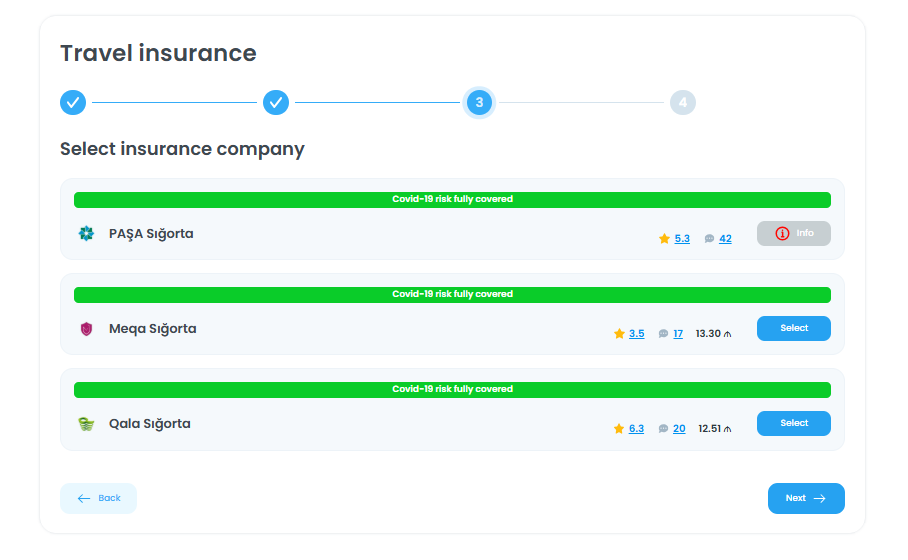Select Qala Sığorta insurance plan
Image resolution: width=908 pixels, height=560 pixels.
(x=793, y=423)
